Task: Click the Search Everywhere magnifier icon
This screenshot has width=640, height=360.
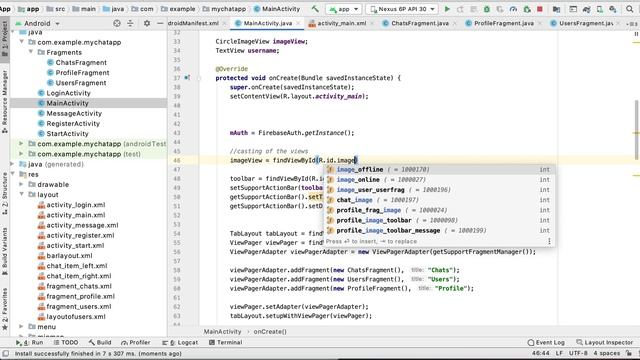Action: click(630, 9)
